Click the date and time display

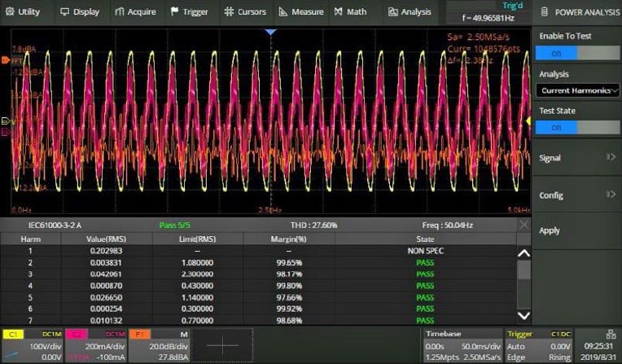coord(598,352)
